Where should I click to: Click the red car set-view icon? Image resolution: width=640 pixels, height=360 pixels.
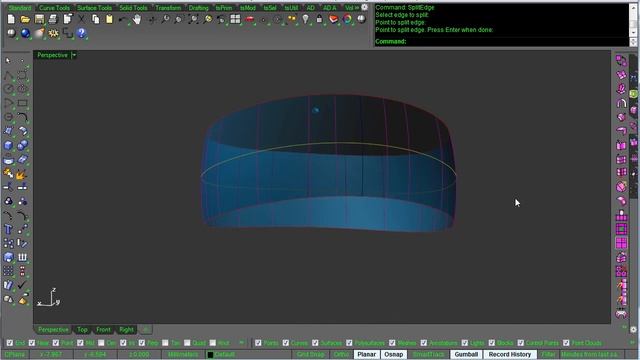(x=249, y=19)
